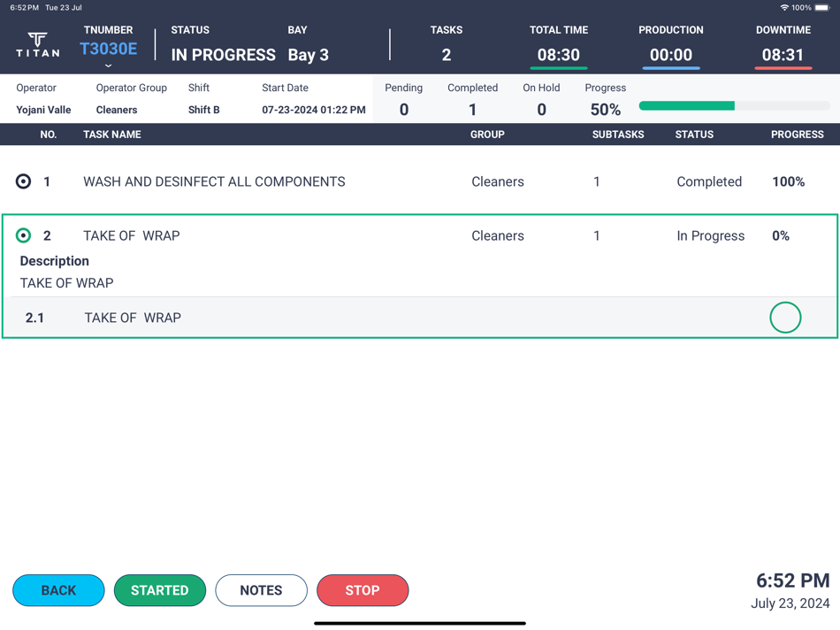
Task: Tap the red STOP button
Action: pos(363,590)
